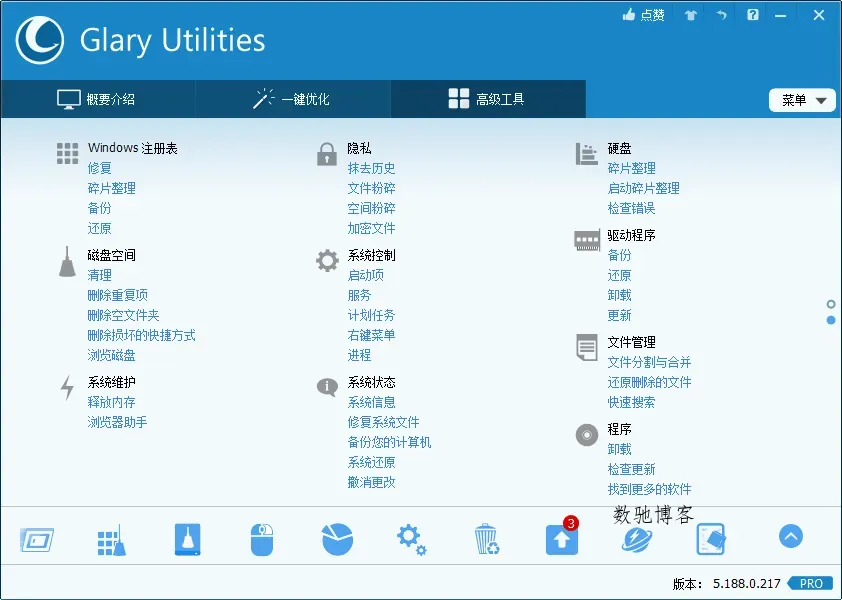Open 系统信息 link

pyautogui.click(x=371, y=402)
